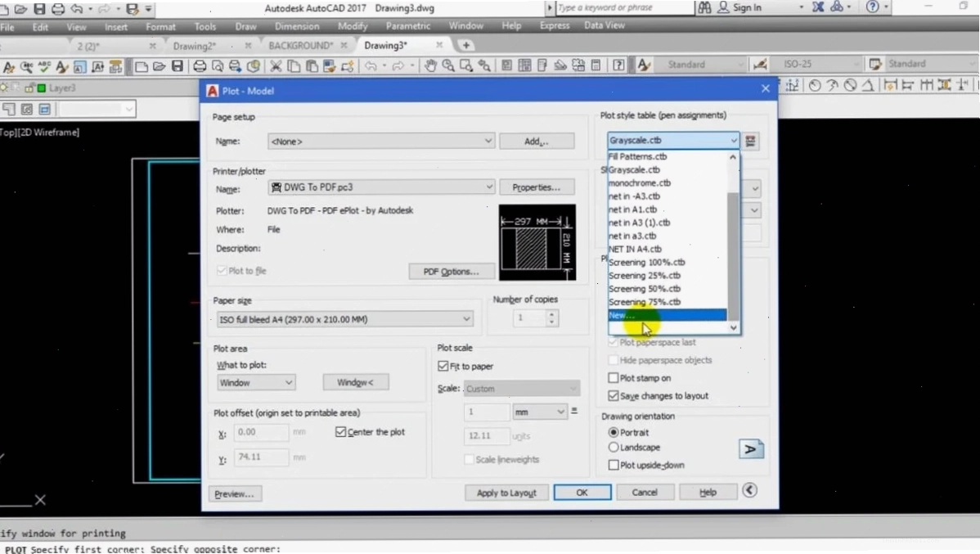Open the Scale Custom dropdown

(x=522, y=389)
